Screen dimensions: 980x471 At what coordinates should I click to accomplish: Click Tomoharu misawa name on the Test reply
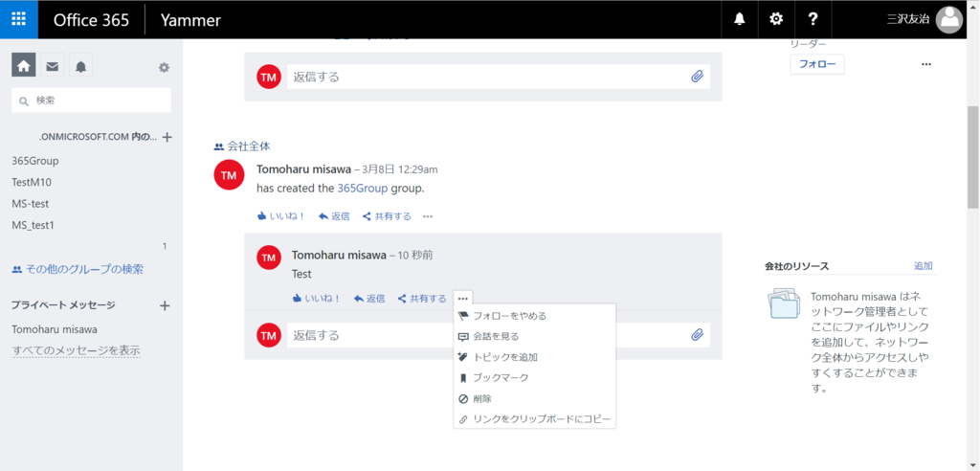tap(339, 255)
